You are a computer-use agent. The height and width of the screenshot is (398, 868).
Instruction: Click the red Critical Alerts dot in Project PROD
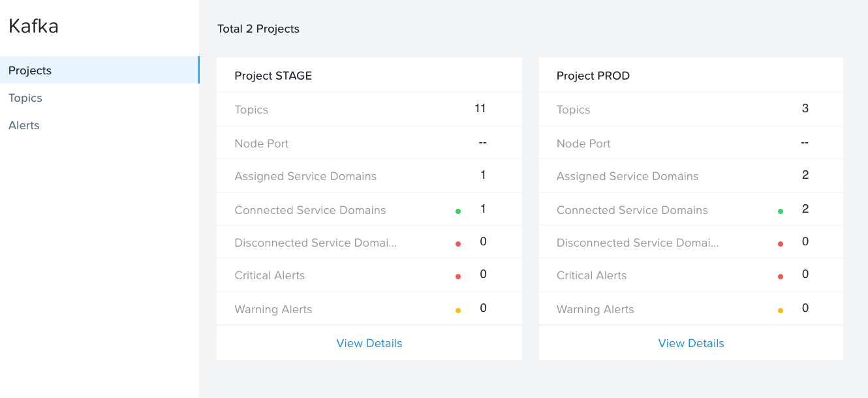tap(781, 277)
